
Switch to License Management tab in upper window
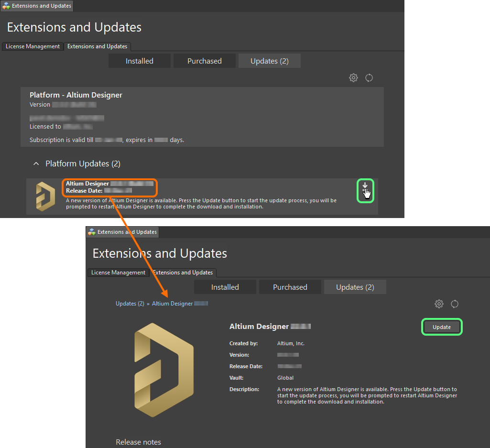[x=33, y=46]
